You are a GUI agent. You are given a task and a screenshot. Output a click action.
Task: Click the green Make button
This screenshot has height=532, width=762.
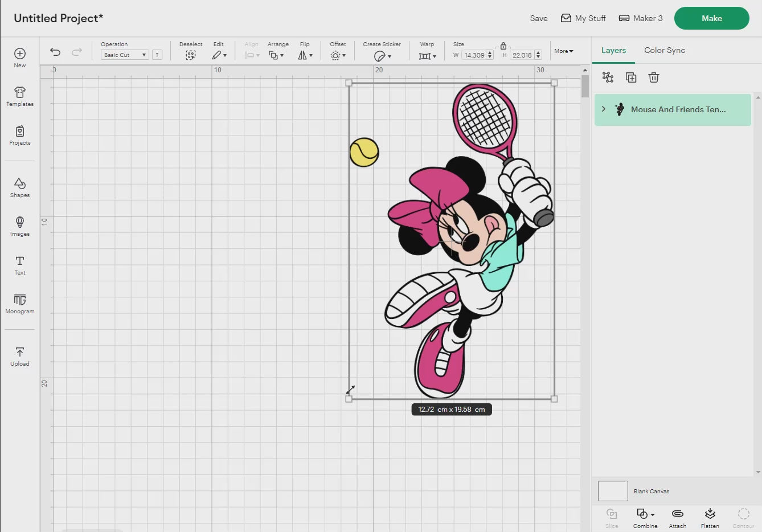(x=712, y=18)
